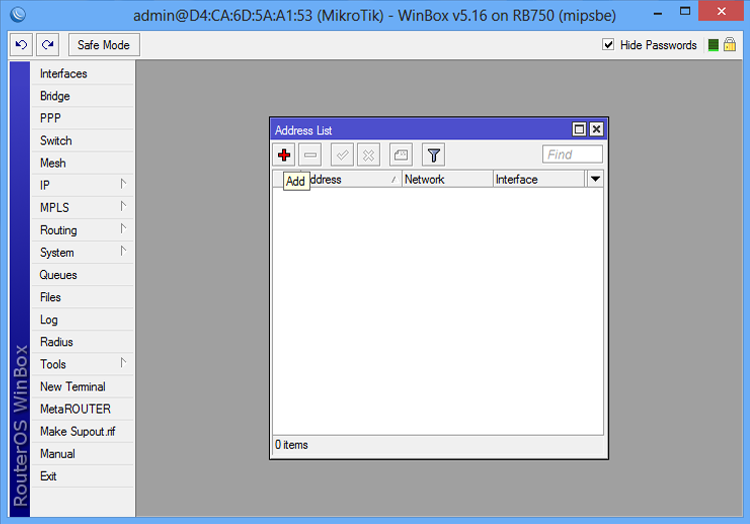Minimize the WinBox main window
Image resolution: width=750 pixels, height=524 pixels.
click(658, 13)
